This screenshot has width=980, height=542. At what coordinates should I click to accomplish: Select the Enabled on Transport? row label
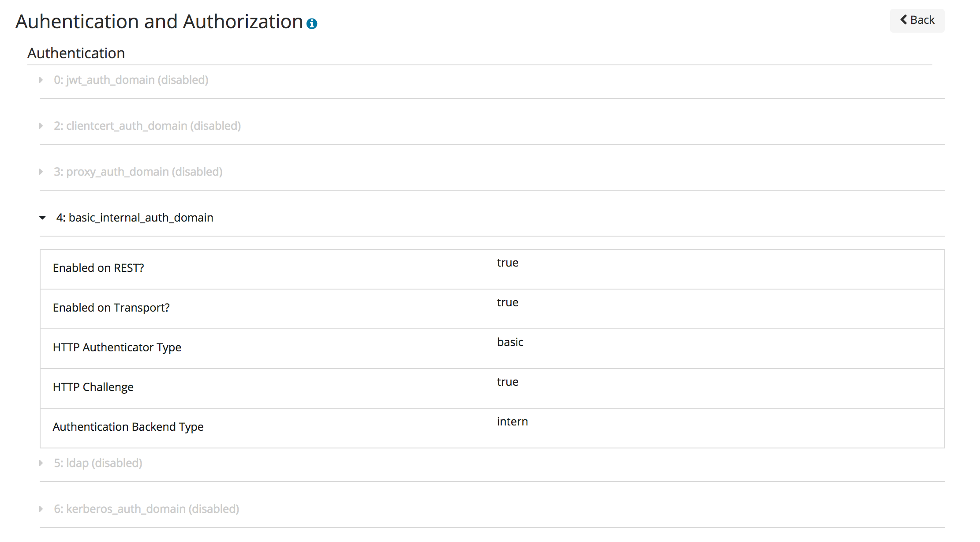pyautogui.click(x=111, y=308)
